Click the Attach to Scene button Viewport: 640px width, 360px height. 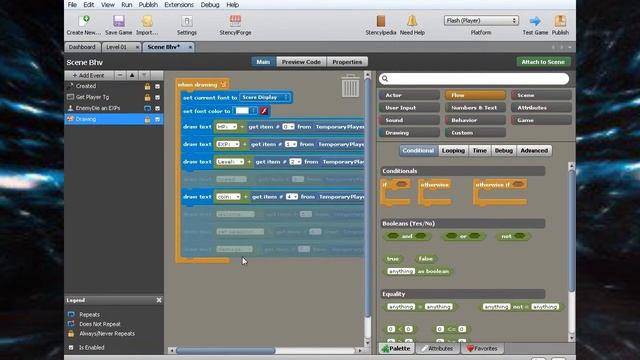543,62
